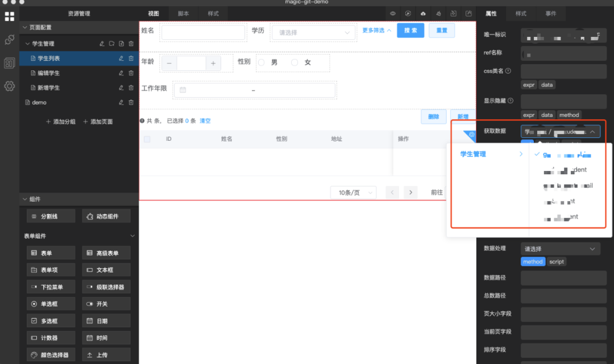The image size is (614, 364).
Task: Click the cloud upload icon in top toolbar
Action: tap(424, 13)
